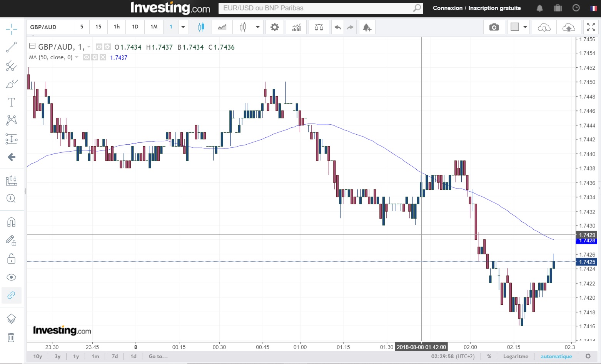601x364 pixels.
Task: Take a chart snapshot with camera icon
Action: 494,27
